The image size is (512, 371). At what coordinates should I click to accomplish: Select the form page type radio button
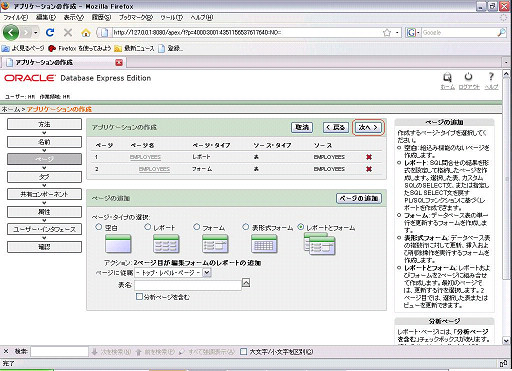[x=196, y=227]
